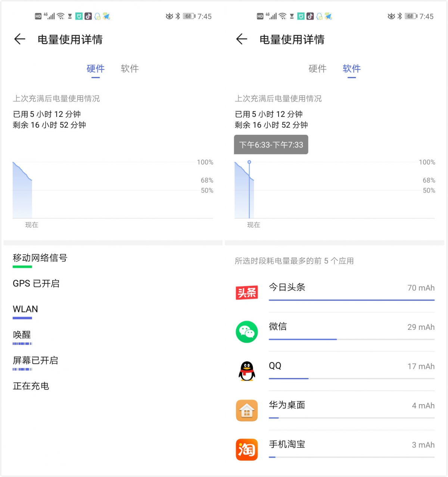Expand the 正在充电 charging details

(x=31, y=386)
